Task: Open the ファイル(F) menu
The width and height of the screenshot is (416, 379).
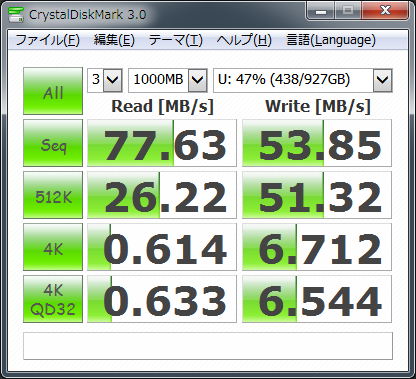Action: point(48,40)
